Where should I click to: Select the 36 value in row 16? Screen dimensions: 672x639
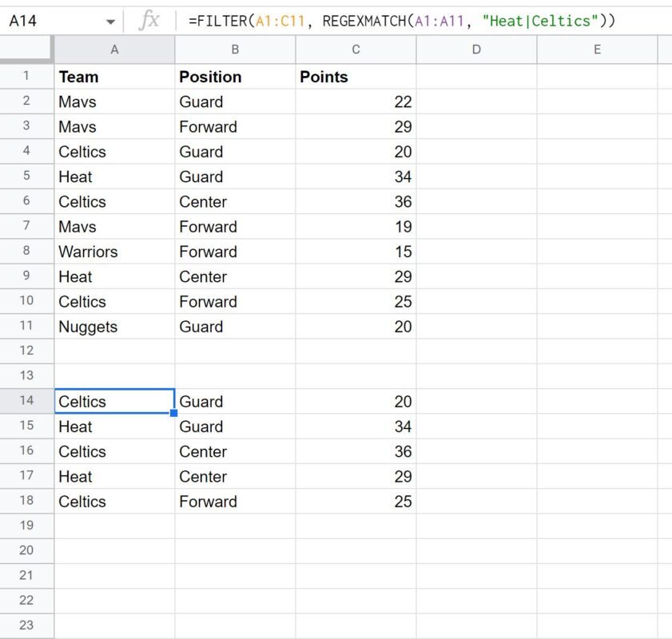pyautogui.click(x=356, y=451)
